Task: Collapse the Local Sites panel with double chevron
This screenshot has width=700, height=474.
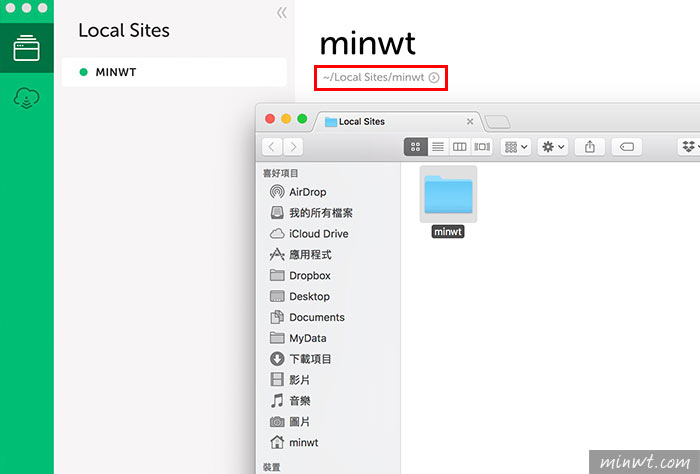Action: click(281, 13)
